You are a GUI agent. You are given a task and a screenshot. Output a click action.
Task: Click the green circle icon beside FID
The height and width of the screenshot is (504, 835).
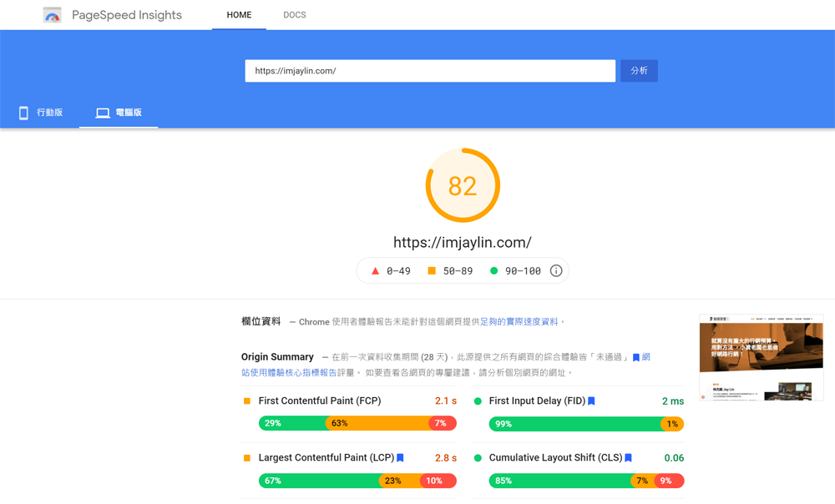point(478,401)
